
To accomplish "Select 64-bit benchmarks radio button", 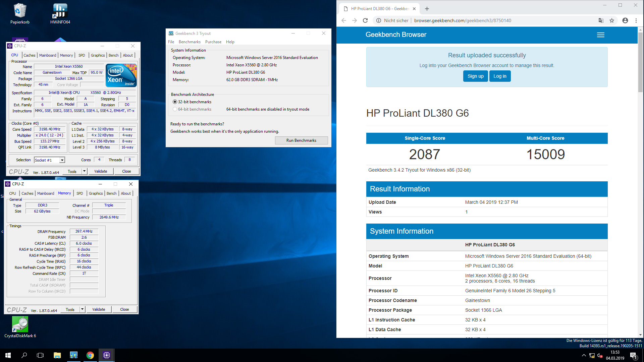I will tap(175, 109).
